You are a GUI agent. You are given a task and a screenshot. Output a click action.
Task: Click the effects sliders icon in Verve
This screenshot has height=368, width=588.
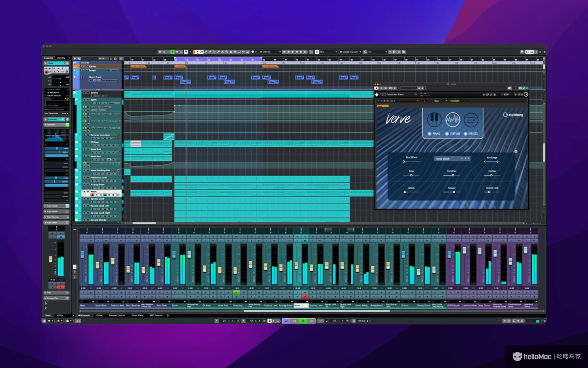click(x=471, y=120)
